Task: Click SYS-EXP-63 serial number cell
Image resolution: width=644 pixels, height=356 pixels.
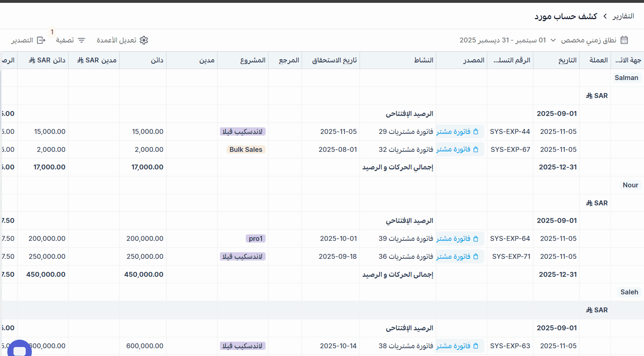Action: point(510,346)
